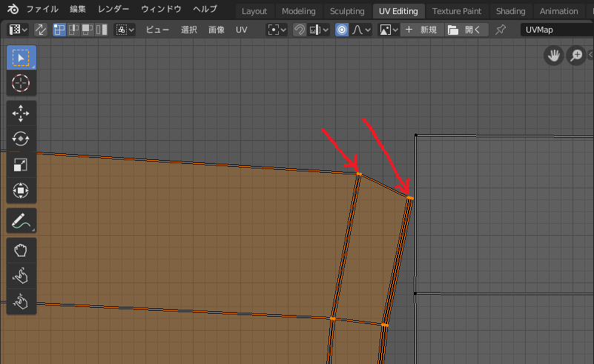
Task: Open proportional editing falloff dropdown
Action: (x=360, y=30)
